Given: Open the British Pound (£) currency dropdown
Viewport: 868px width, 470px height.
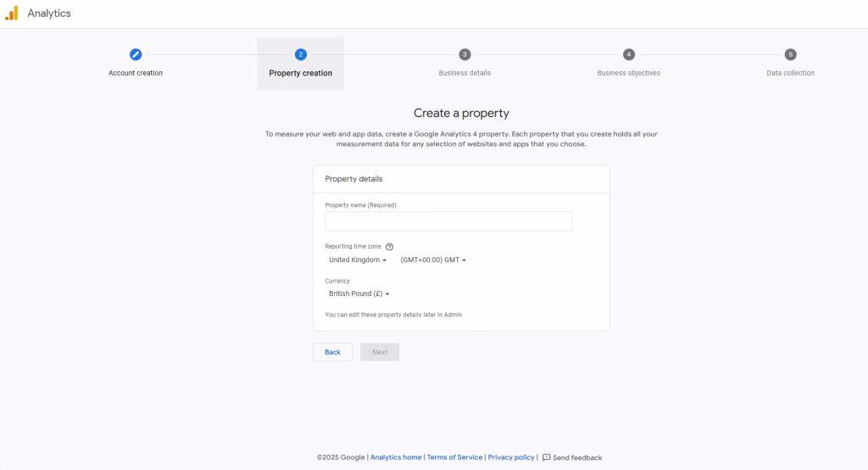Looking at the screenshot, I should (x=359, y=294).
